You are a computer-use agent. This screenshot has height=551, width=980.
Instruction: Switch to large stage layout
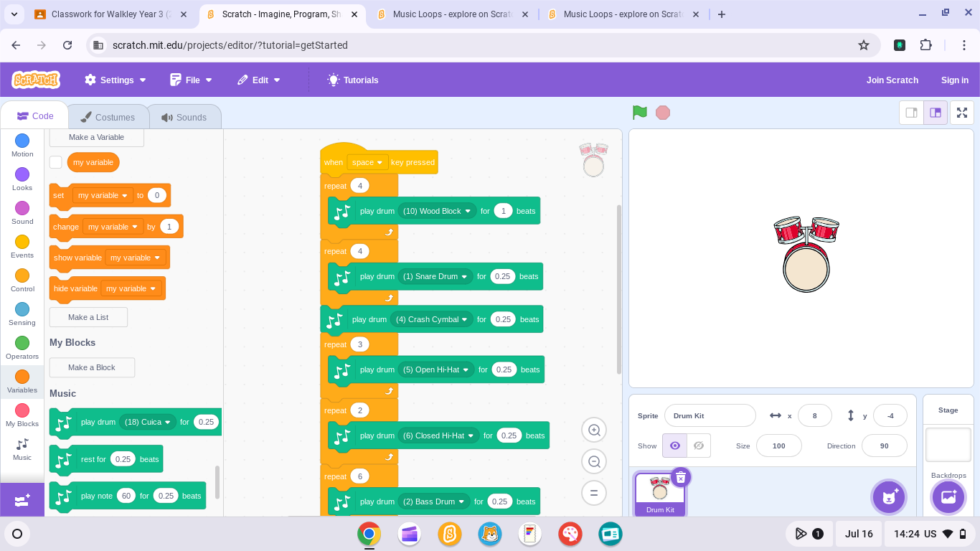point(936,113)
